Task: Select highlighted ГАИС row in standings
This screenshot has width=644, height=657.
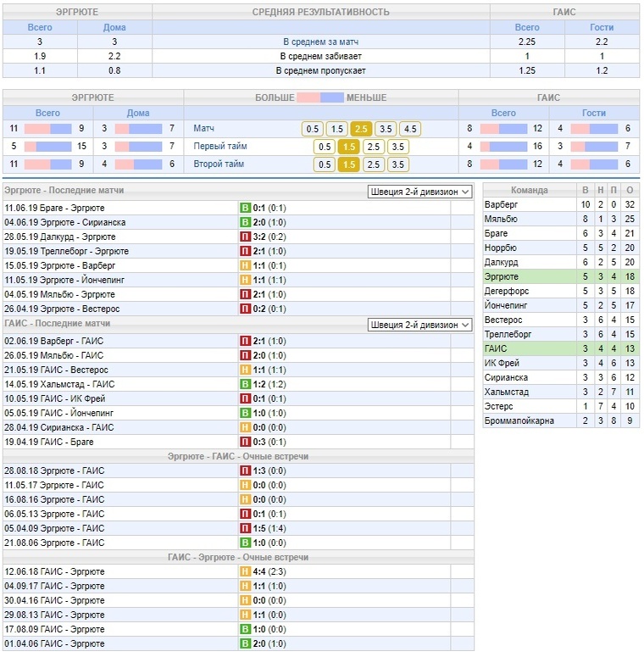Action: pyautogui.click(x=561, y=348)
